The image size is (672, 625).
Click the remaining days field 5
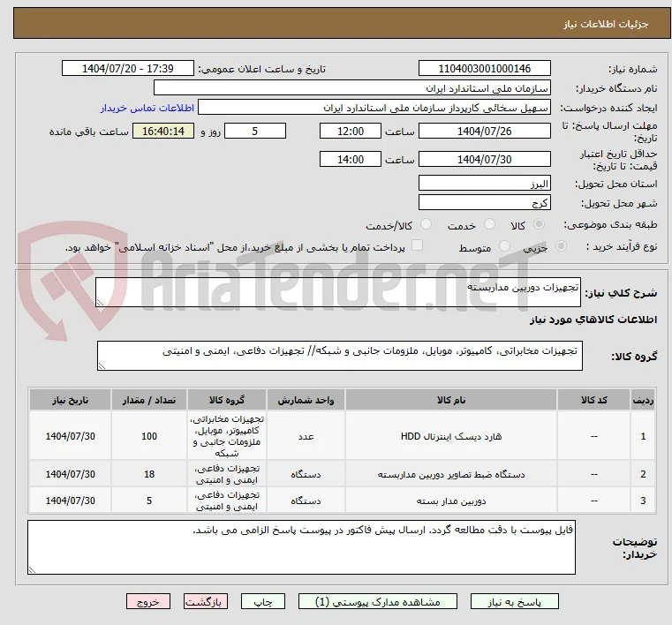coord(255,131)
